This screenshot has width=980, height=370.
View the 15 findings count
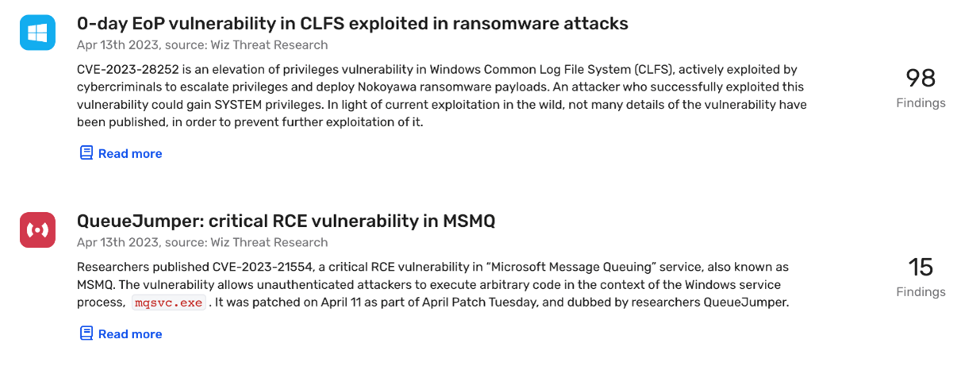pyautogui.click(x=920, y=267)
